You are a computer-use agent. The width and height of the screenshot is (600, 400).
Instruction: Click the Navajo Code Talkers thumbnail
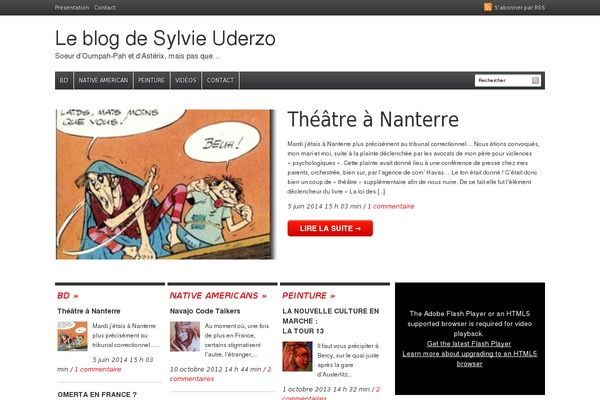pyautogui.click(x=185, y=336)
